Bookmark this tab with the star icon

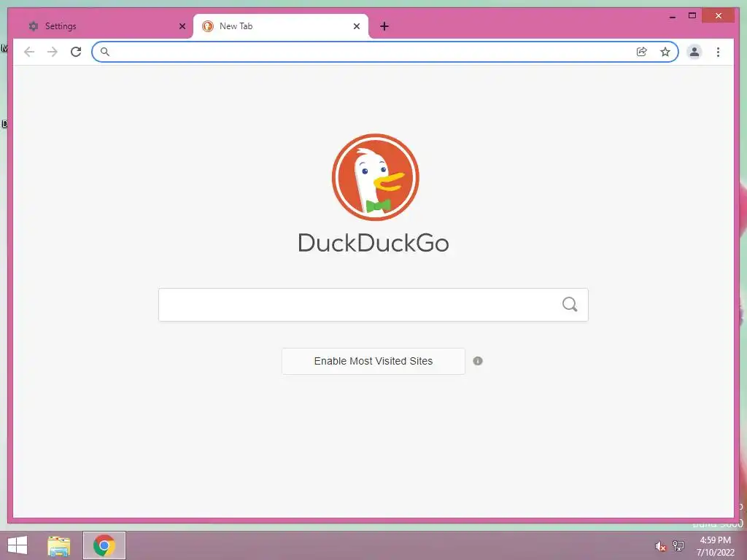pos(665,52)
